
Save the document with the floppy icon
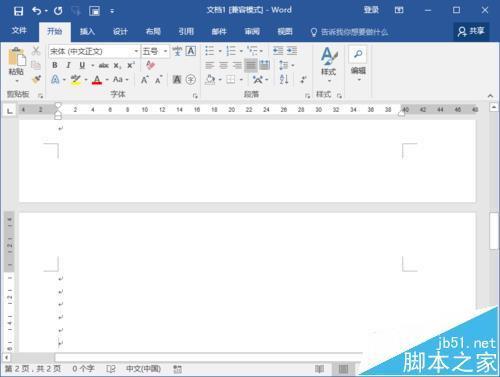[18, 11]
